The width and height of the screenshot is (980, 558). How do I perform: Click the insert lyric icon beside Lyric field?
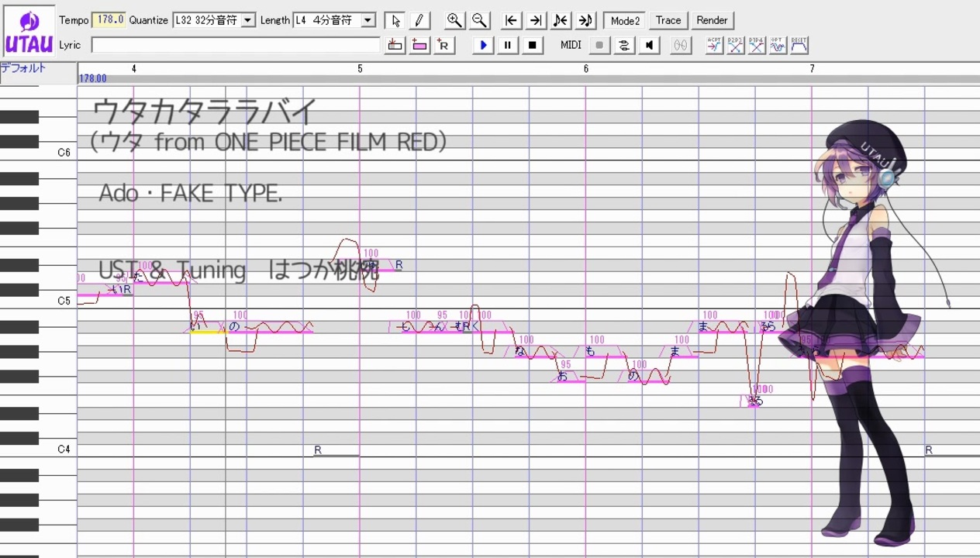coord(395,45)
